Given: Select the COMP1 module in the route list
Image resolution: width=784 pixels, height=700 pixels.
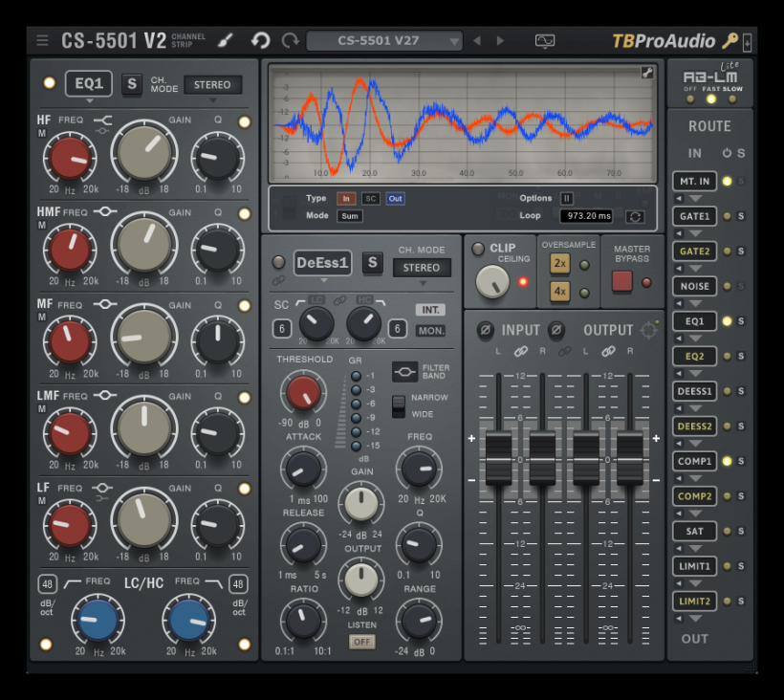Looking at the screenshot, I should [x=695, y=461].
